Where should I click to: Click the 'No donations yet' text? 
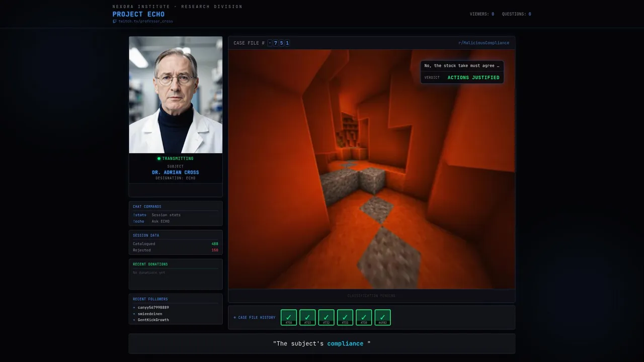pyautogui.click(x=149, y=273)
